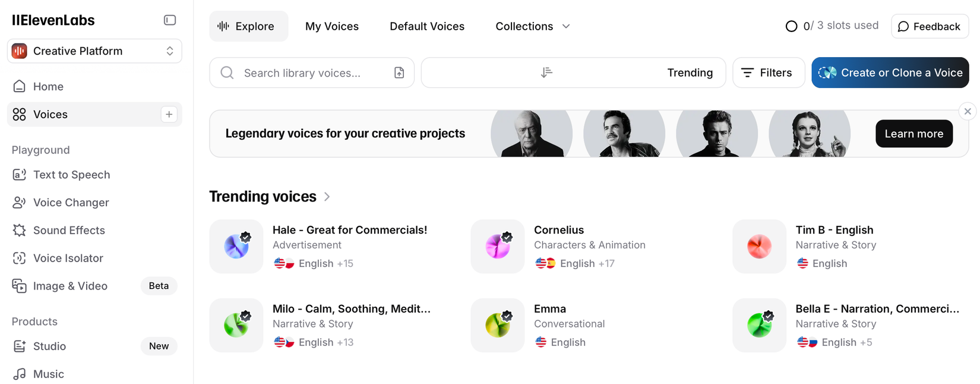Open the Creative Platform workspace switcher

(x=94, y=51)
